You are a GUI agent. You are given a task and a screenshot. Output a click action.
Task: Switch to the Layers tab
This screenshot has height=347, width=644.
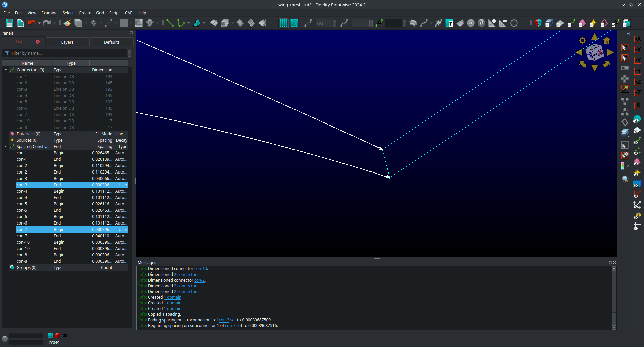67,42
